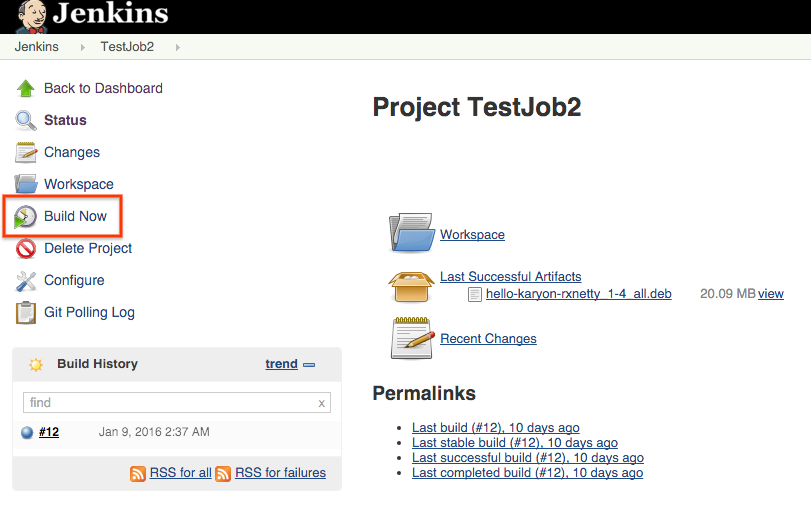
Task: Open RSS for all text link
Action: pyautogui.click(x=181, y=473)
